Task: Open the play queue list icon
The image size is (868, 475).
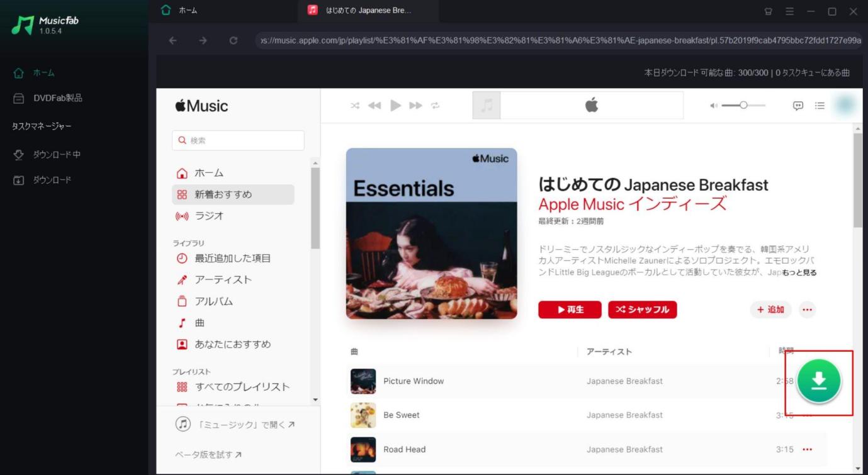Action: 820,106
